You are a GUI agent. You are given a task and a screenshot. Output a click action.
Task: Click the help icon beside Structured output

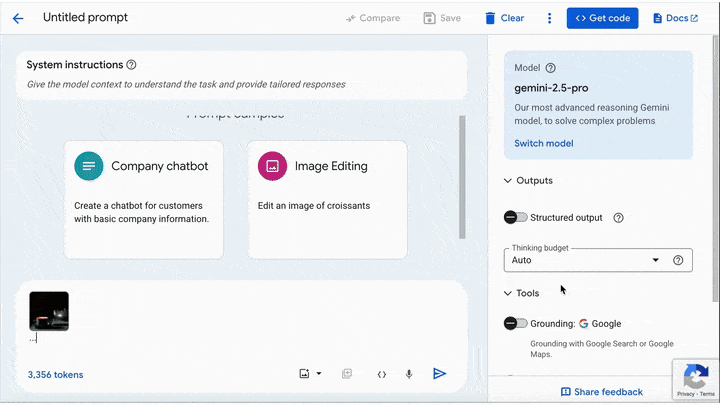click(618, 217)
